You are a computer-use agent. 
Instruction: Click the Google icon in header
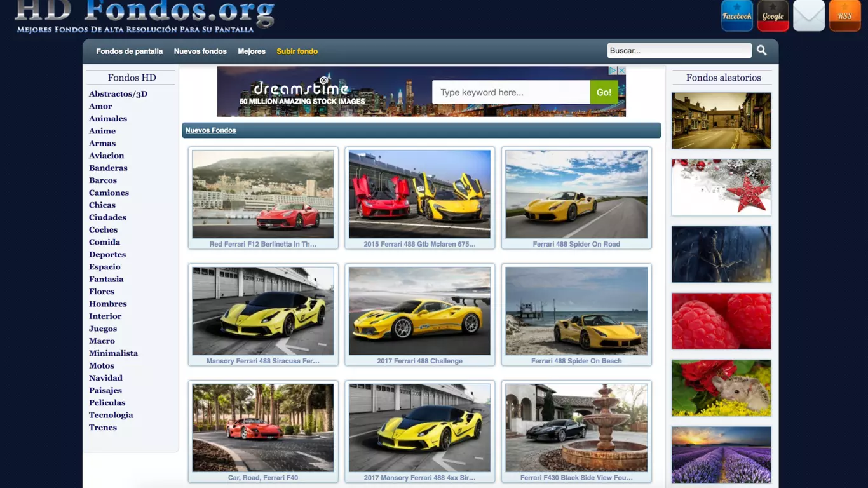(x=773, y=16)
